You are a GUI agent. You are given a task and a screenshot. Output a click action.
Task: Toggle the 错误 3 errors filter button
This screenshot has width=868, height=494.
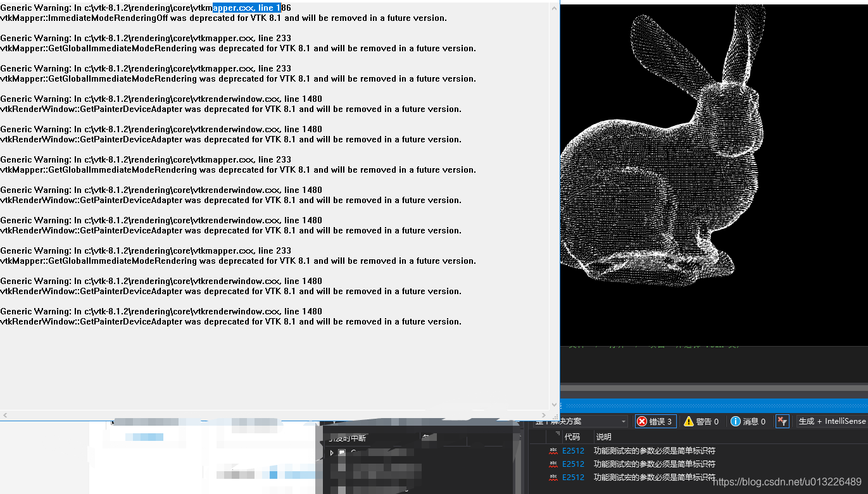tap(656, 421)
